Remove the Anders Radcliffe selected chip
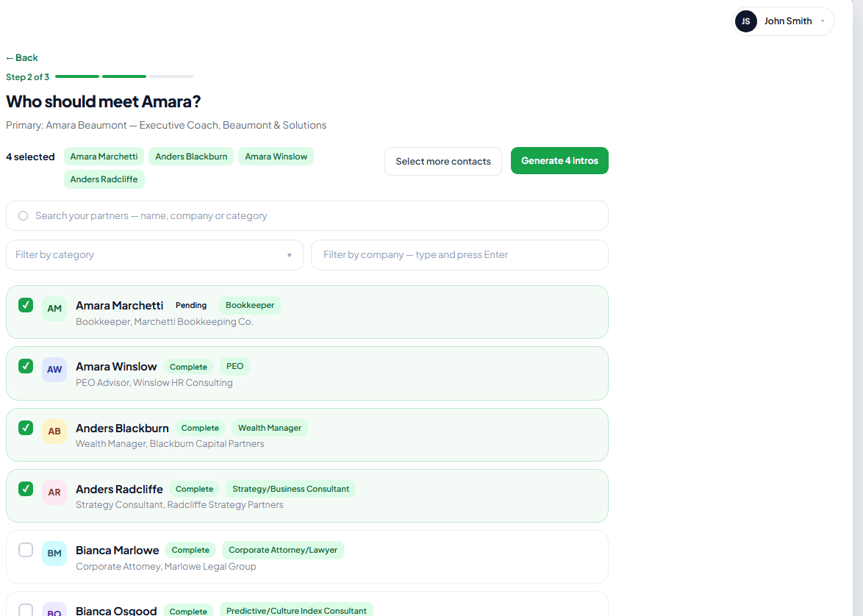 click(x=104, y=179)
